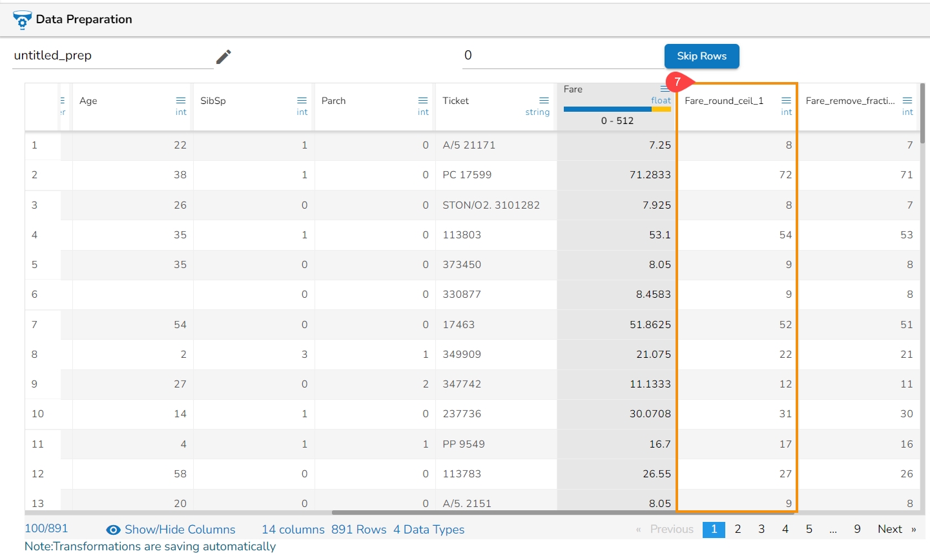Open the SibSp column menu icon
The height and width of the screenshot is (560, 930).
(302, 101)
